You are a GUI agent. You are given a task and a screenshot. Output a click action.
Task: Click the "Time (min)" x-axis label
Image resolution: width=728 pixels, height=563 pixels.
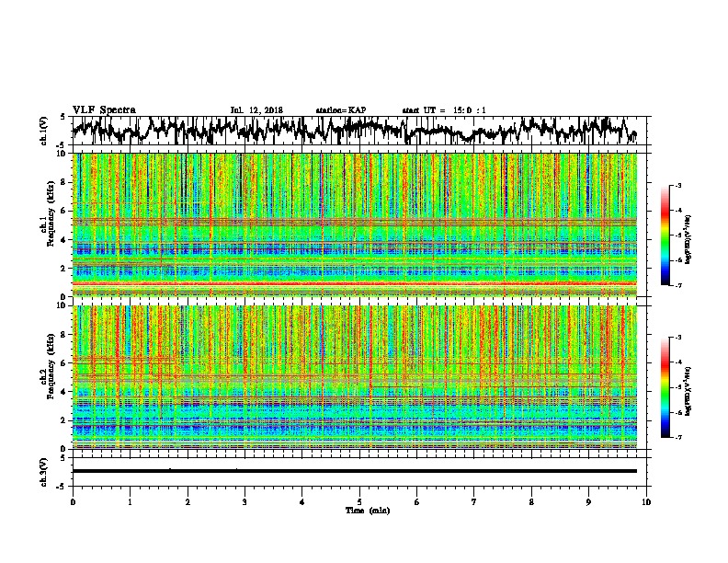tap(368, 511)
